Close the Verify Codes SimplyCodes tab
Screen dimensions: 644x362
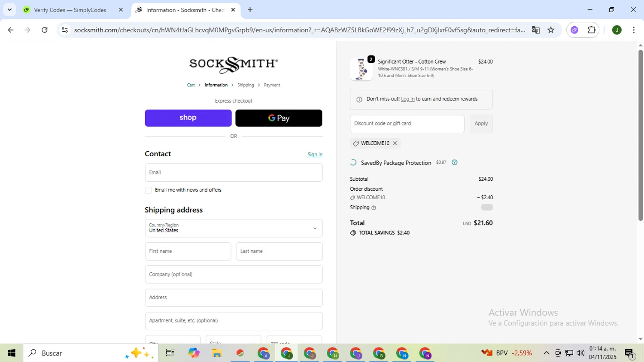(x=121, y=9)
